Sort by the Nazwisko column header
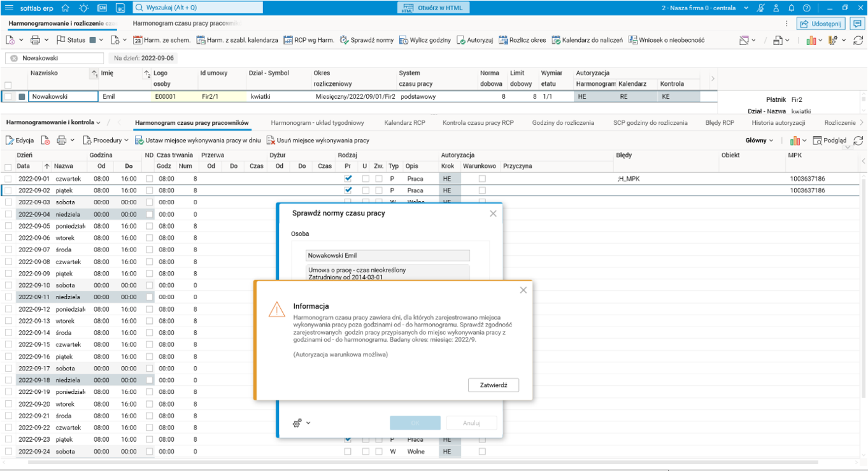 (x=45, y=73)
